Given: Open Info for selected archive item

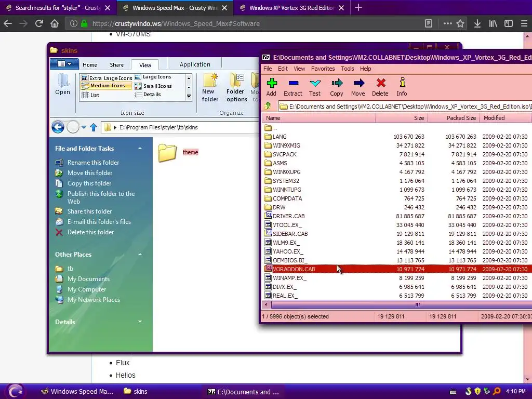Looking at the screenshot, I should (402, 87).
